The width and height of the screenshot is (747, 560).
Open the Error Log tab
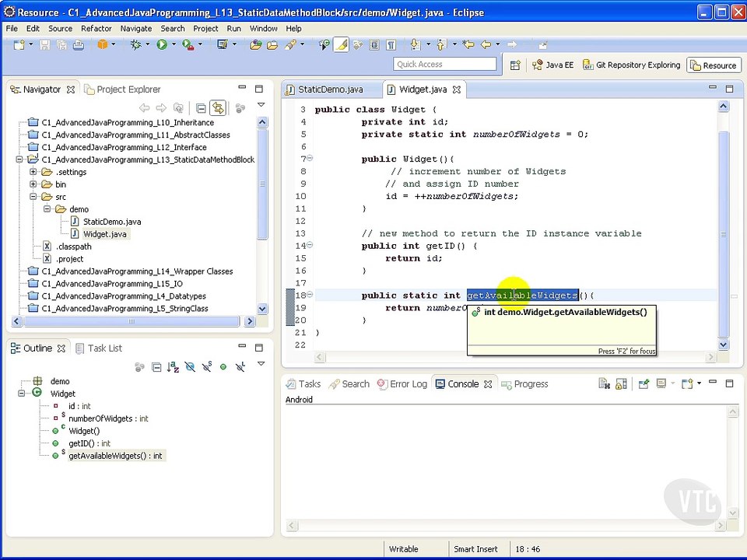click(402, 383)
